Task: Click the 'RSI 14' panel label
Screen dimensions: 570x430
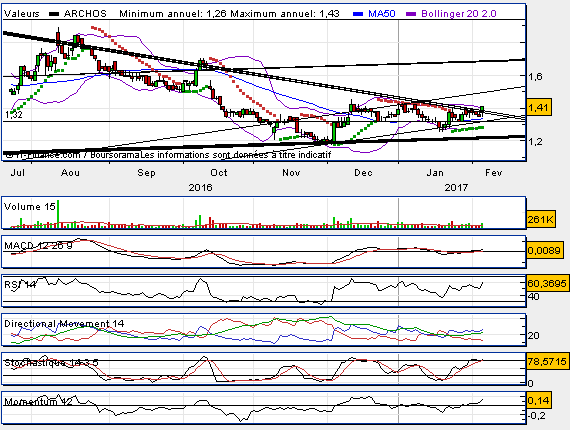Action: click(20, 284)
